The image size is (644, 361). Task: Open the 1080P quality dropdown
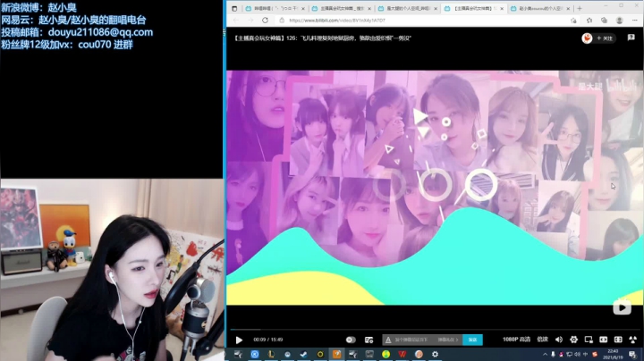pos(516,340)
